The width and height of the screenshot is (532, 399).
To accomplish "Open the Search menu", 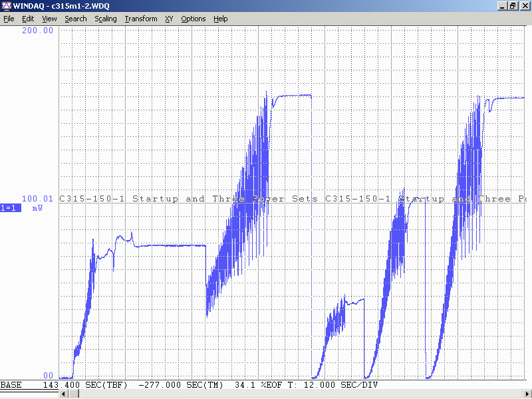I will point(76,19).
